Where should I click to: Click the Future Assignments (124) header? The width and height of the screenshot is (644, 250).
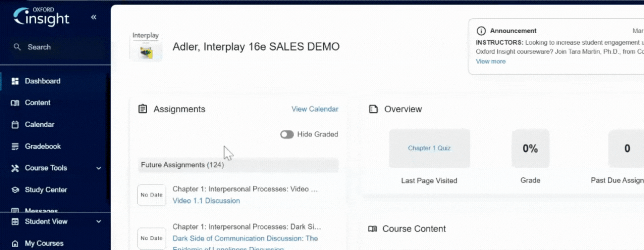238,165
